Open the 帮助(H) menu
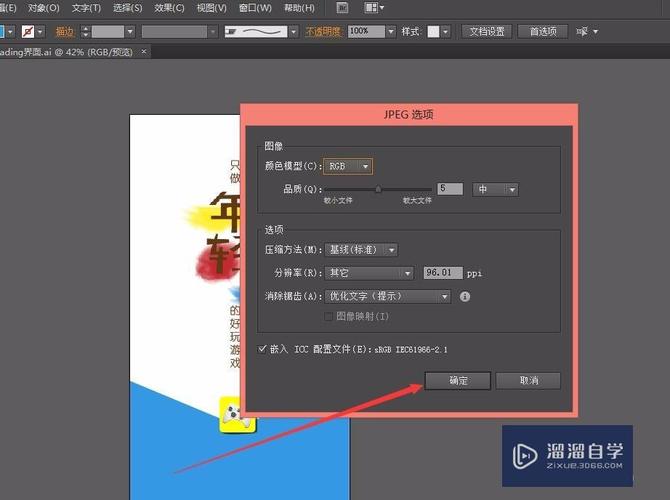670x500 pixels. click(299, 8)
